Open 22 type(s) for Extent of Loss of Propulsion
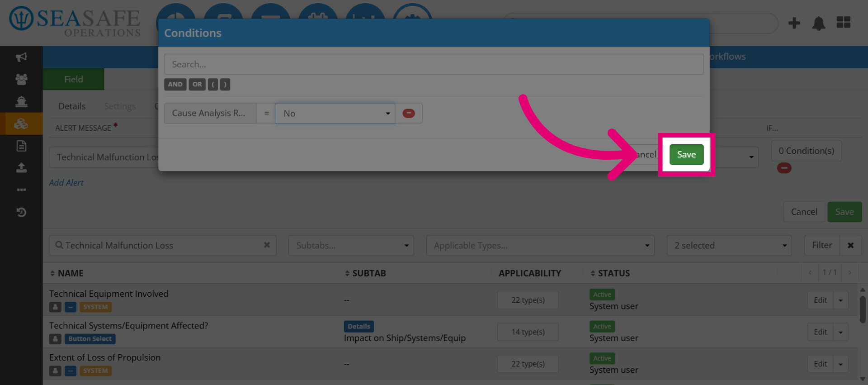This screenshot has width=868, height=385. click(528, 364)
